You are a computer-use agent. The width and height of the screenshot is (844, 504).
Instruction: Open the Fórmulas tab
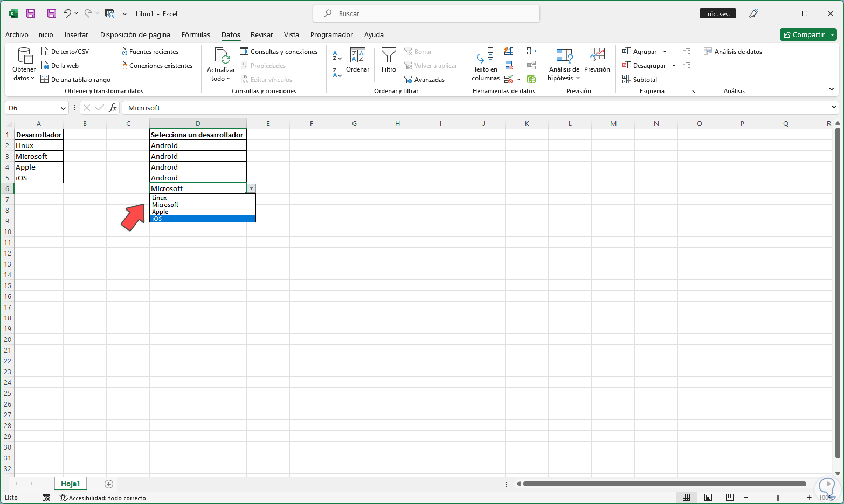196,35
